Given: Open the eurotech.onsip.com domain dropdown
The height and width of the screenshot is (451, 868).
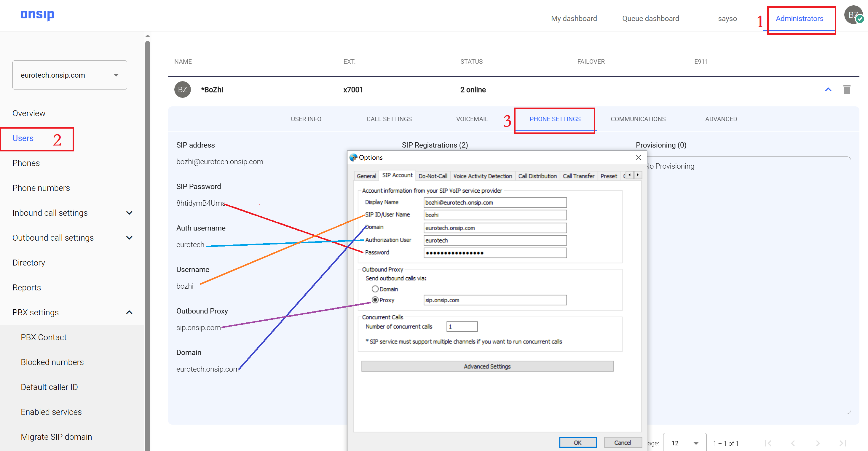Looking at the screenshot, I should pos(70,75).
